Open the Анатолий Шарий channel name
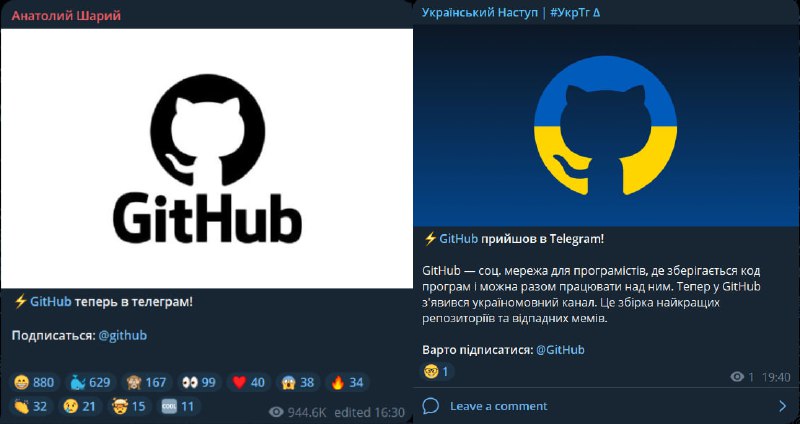Viewport: 800px width, 424px height. tap(66, 15)
